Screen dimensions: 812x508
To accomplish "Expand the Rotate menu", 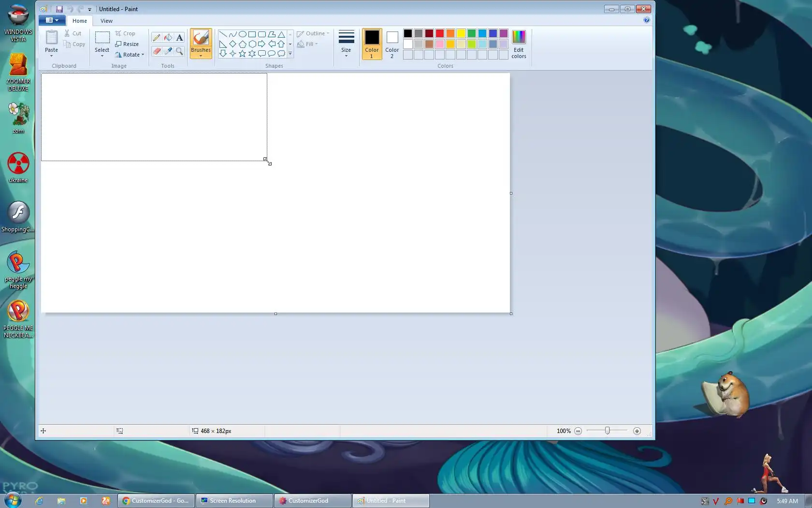I will (x=130, y=55).
